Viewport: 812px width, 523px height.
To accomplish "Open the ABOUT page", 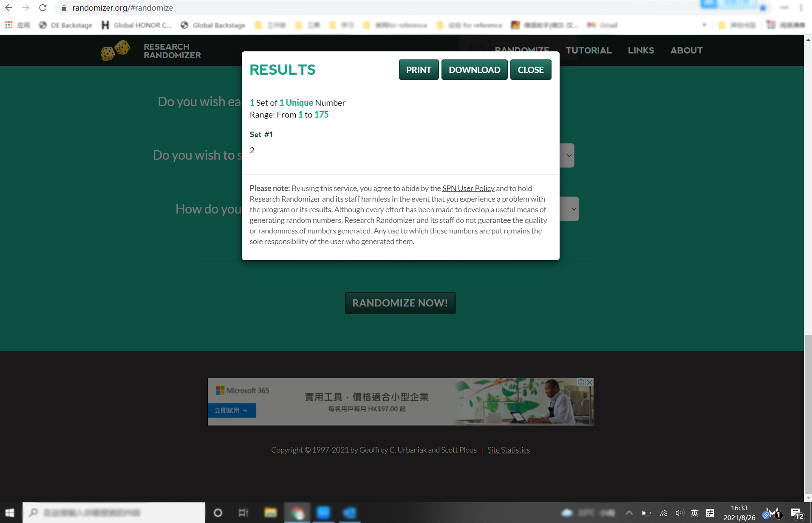I will 687,50.
